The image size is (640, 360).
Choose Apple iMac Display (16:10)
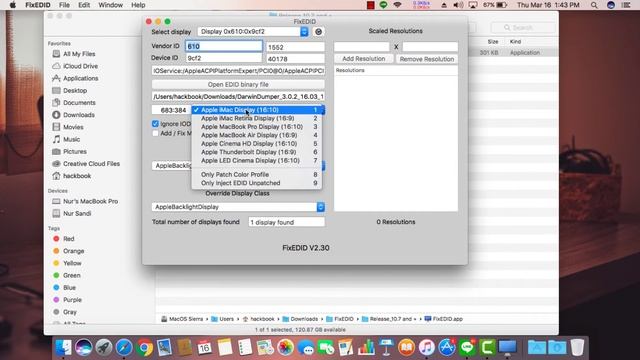[257, 110]
